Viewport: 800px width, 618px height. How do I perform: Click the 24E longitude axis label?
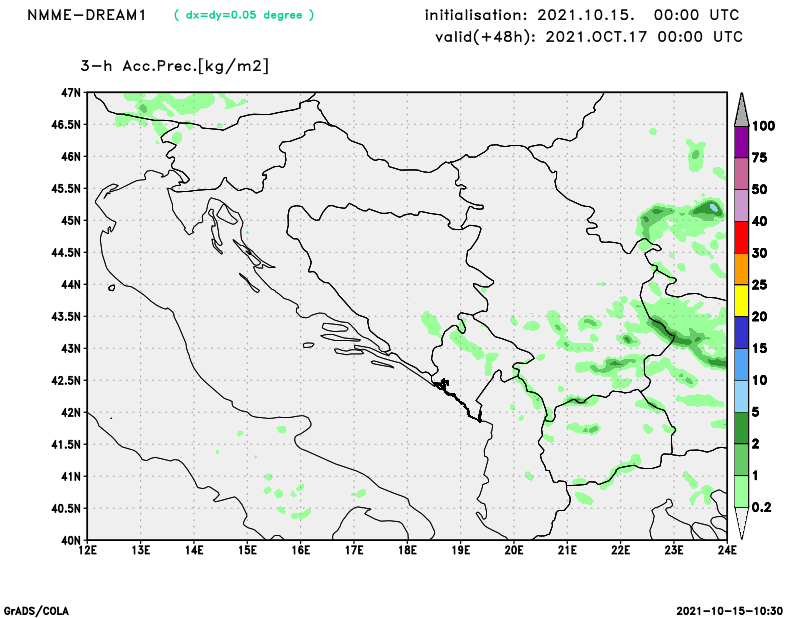pos(726,550)
